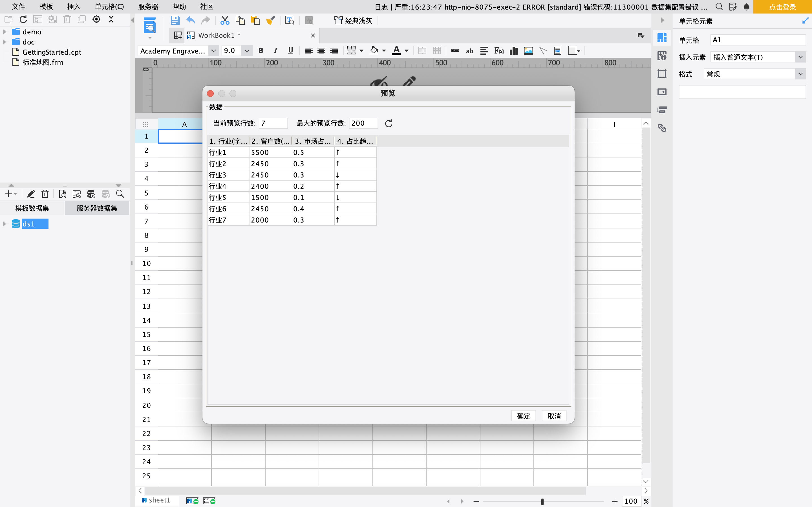
Task: Click the insert formula icon
Action: pos(498,51)
